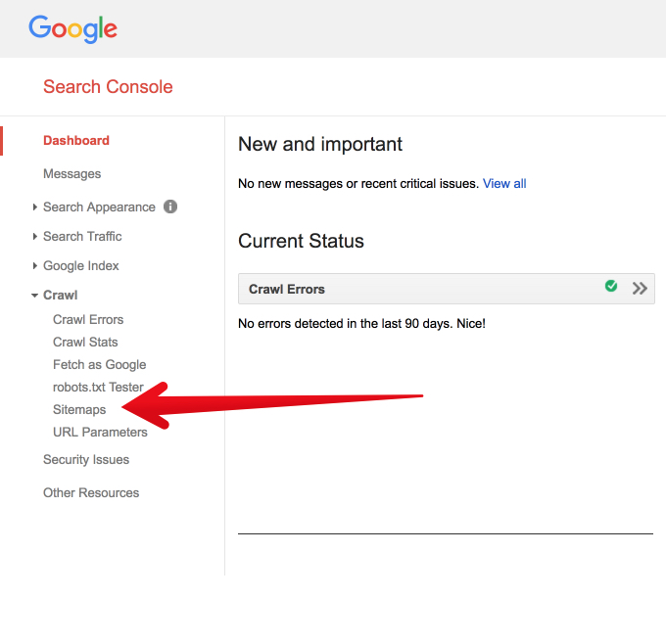This screenshot has width=666, height=644.
Task: Select URL Parameters item
Action: coord(100,433)
